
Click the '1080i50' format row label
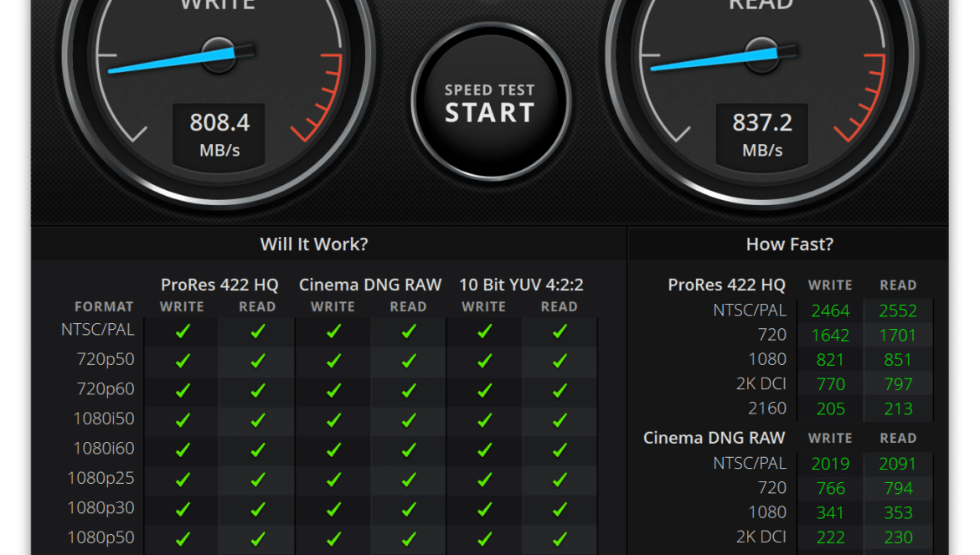click(104, 419)
